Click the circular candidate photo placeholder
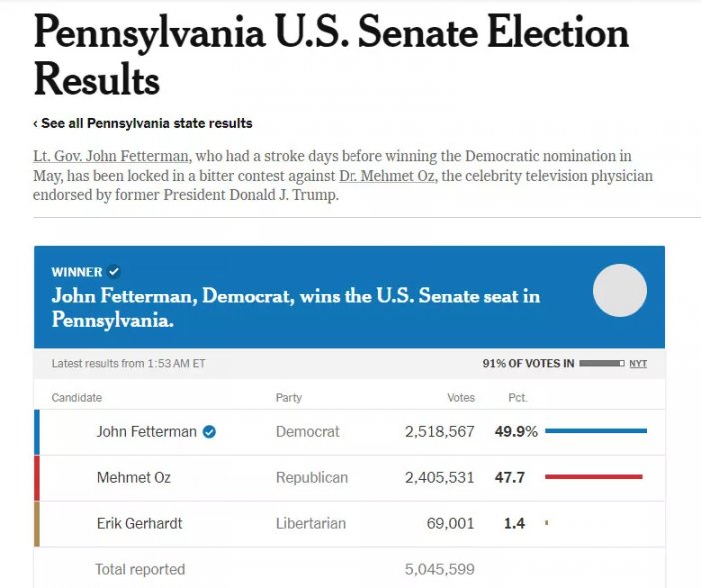701x588 pixels. coord(620,291)
